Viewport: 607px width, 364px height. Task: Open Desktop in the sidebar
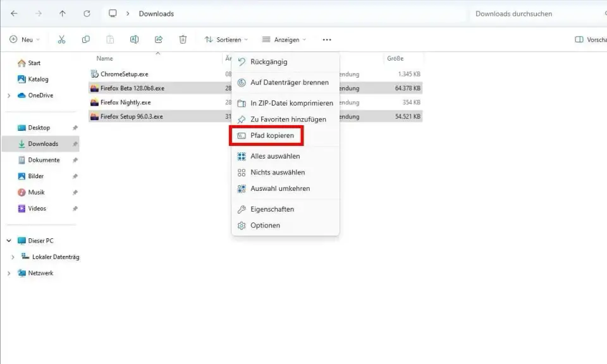tap(34, 128)
